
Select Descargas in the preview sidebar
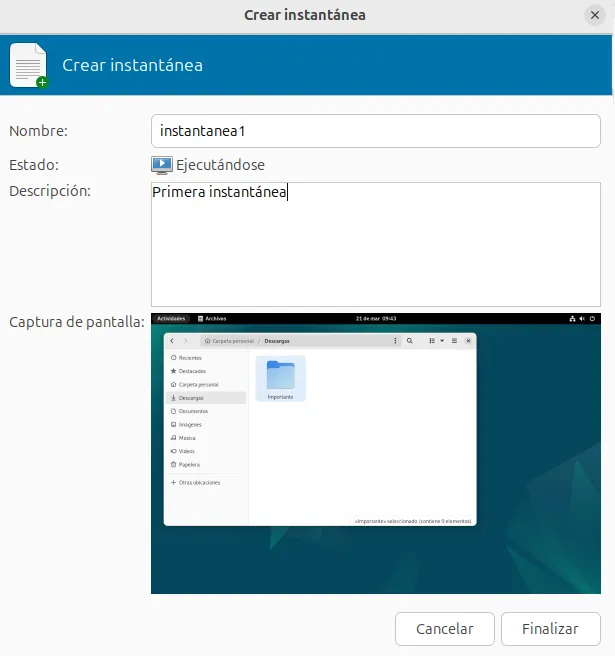(x=193, y=397)
